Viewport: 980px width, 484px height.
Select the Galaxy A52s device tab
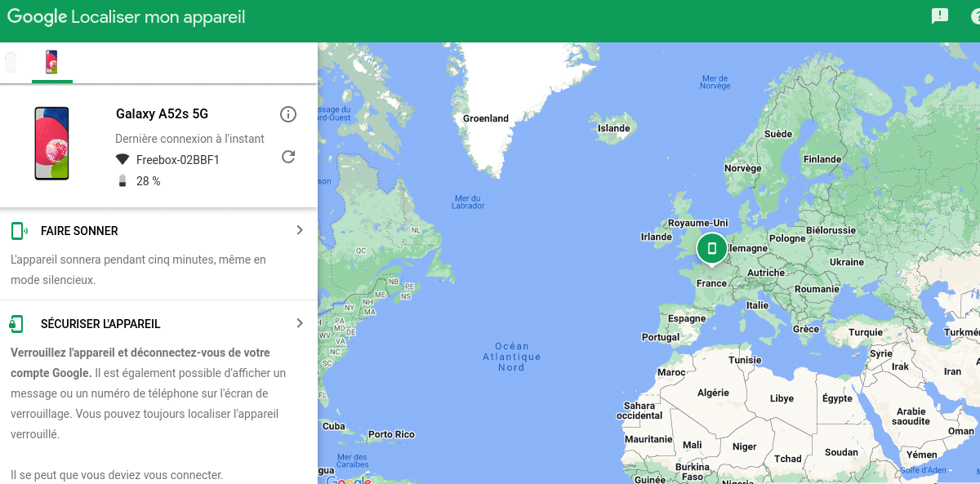(51, 63)
